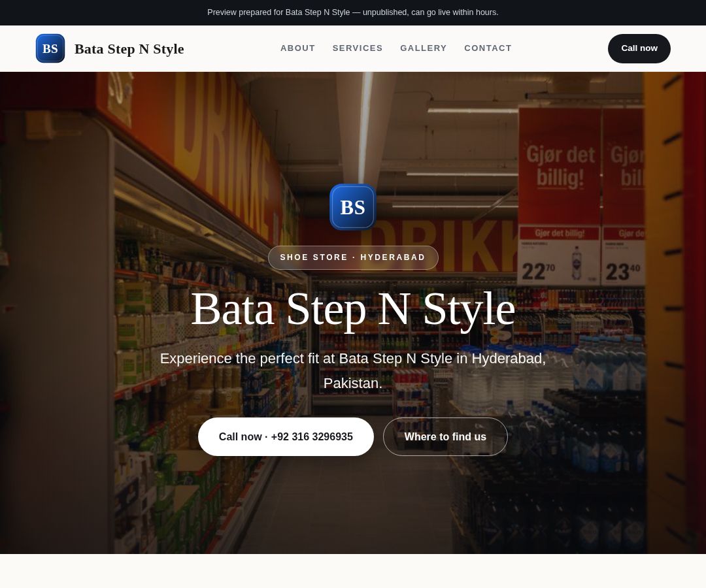Click Call now +92 316 3296935 button

click(286, 437)
